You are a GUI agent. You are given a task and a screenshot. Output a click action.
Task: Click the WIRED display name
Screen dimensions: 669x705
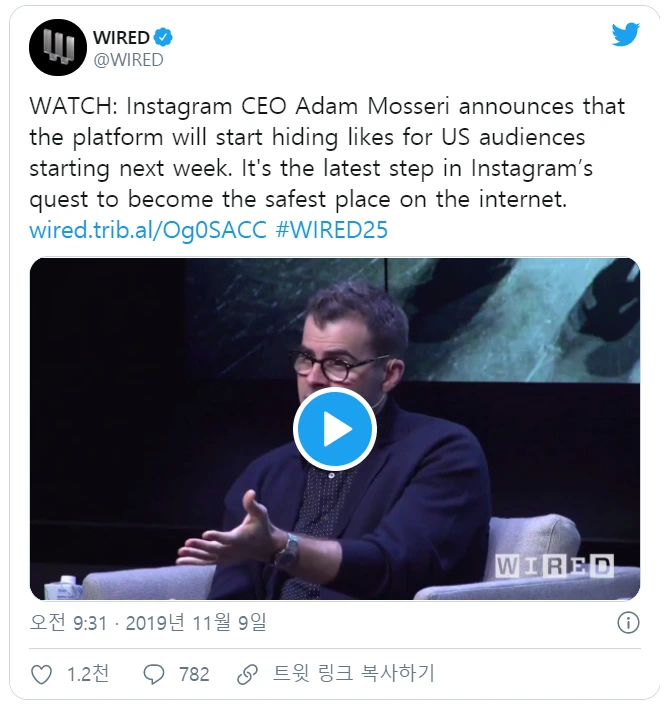click(x=121, y=37)
